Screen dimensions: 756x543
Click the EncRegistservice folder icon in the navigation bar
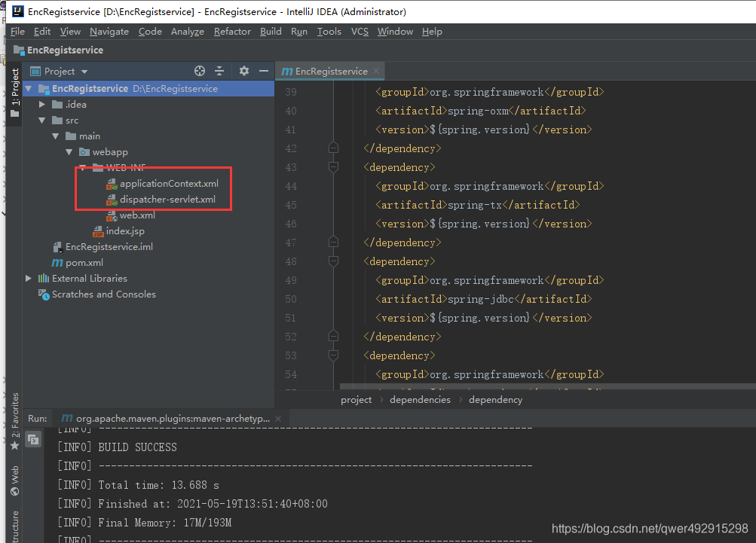click(x=19, y=50)
